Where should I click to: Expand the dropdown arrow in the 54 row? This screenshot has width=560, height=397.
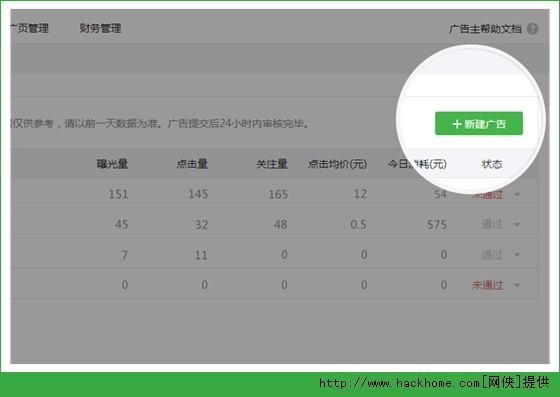pyautogui.click(x=517, y=195)
